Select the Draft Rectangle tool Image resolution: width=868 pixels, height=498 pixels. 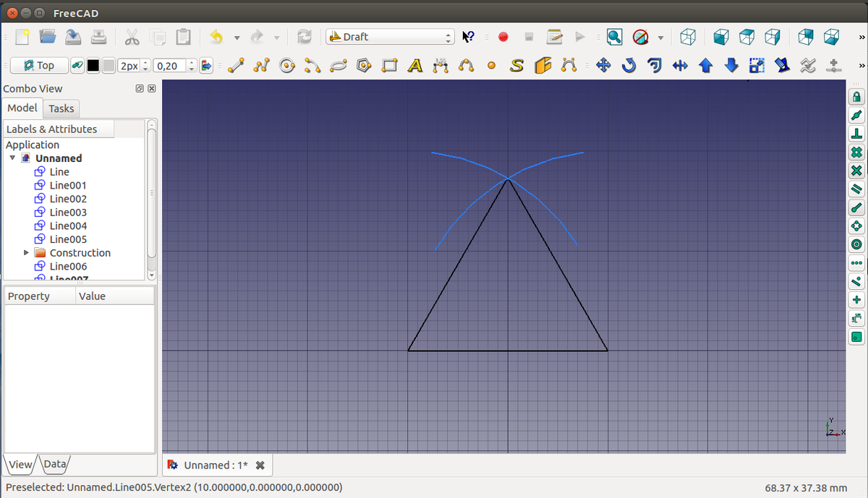[x=389, y=66]
